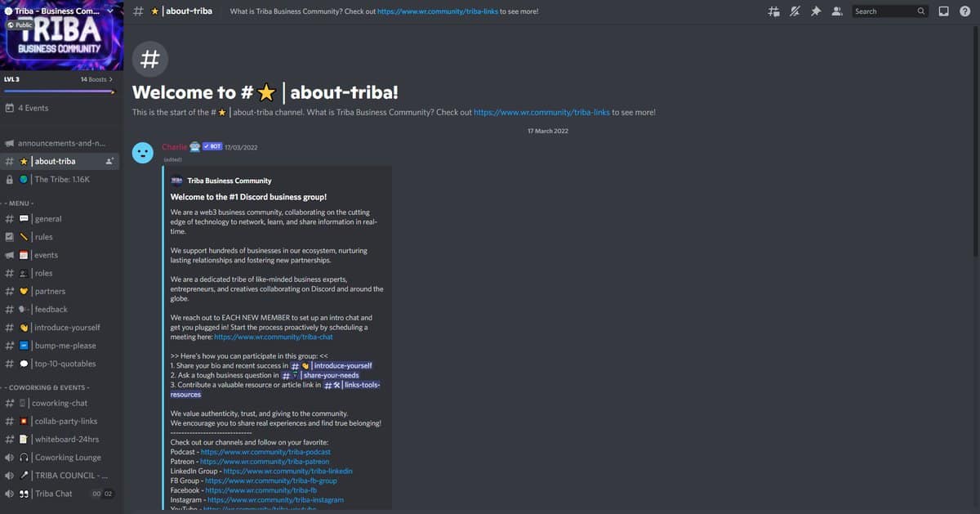Viewport: 980px width, 514px height.
Task: Click Charlie bot's avatar
Action: [x=143, y=153]
